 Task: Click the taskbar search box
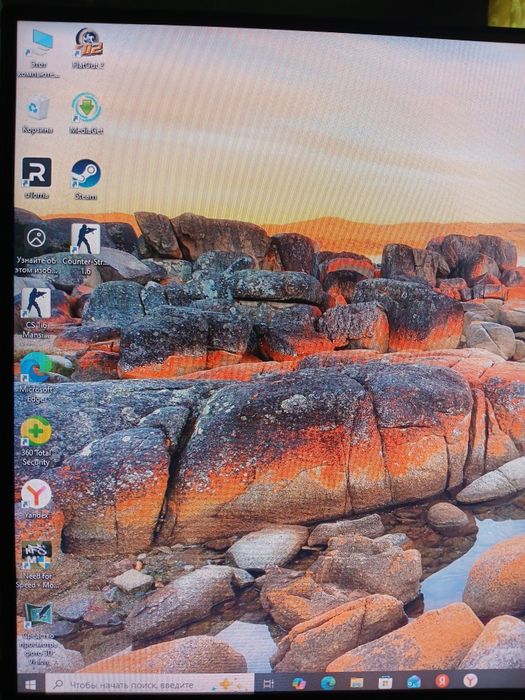pyautogui.click(x=150, y=684)
